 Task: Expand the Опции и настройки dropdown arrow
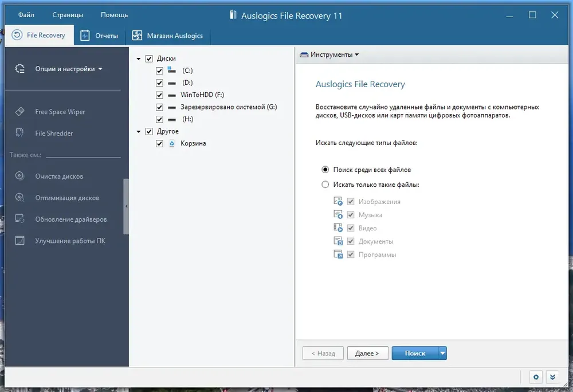coord(100,69)
